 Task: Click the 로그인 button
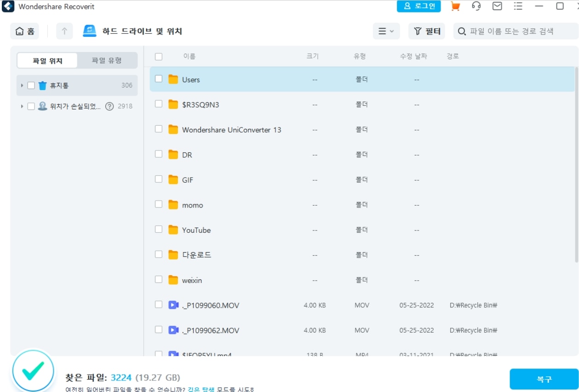(419, 6)
